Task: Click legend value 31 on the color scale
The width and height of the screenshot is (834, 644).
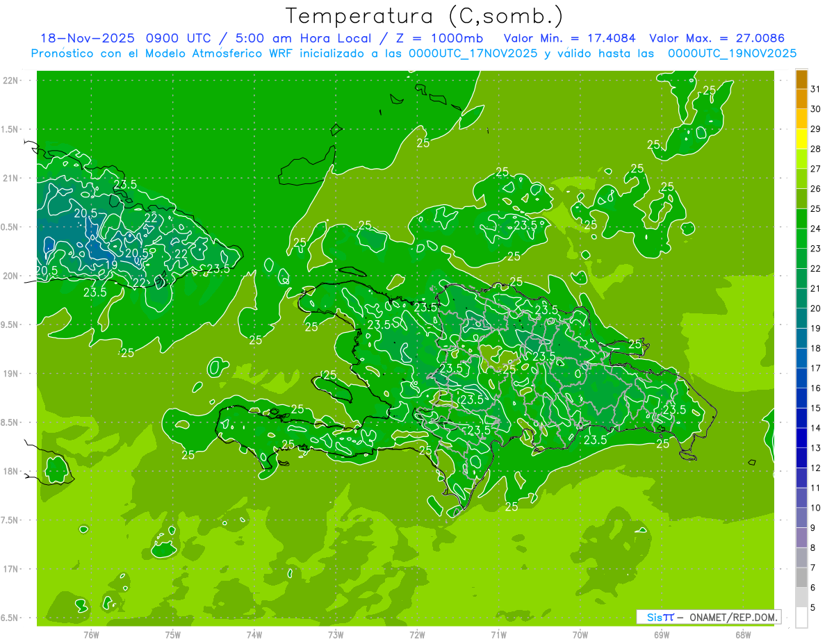Action: 815,89
